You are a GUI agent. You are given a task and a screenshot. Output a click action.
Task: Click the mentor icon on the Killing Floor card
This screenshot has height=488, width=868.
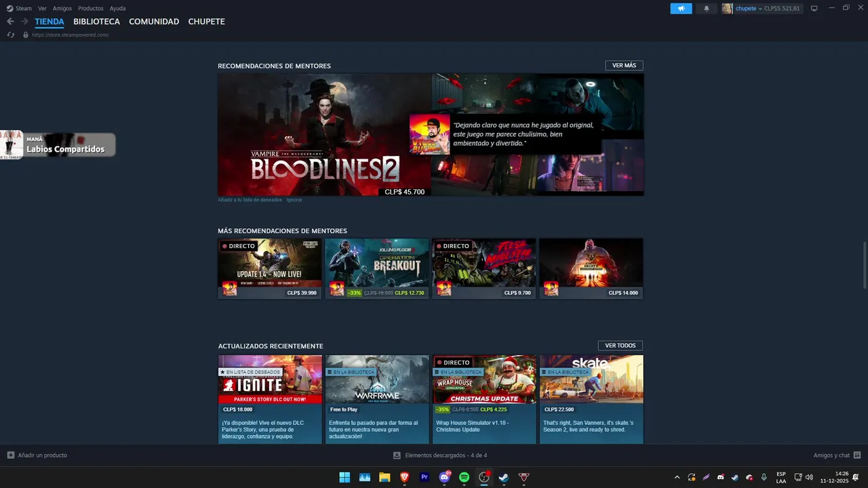click(x=337, y=289)
